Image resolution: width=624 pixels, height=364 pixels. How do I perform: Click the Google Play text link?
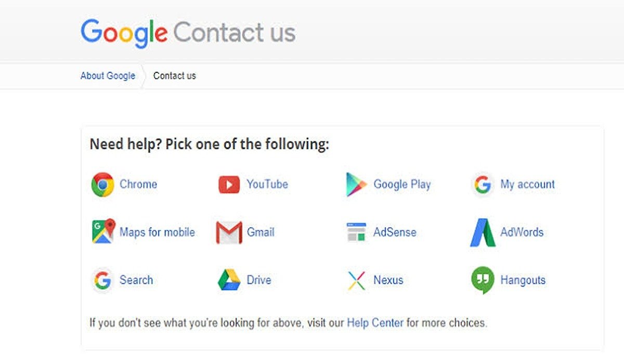pos(402,184)
